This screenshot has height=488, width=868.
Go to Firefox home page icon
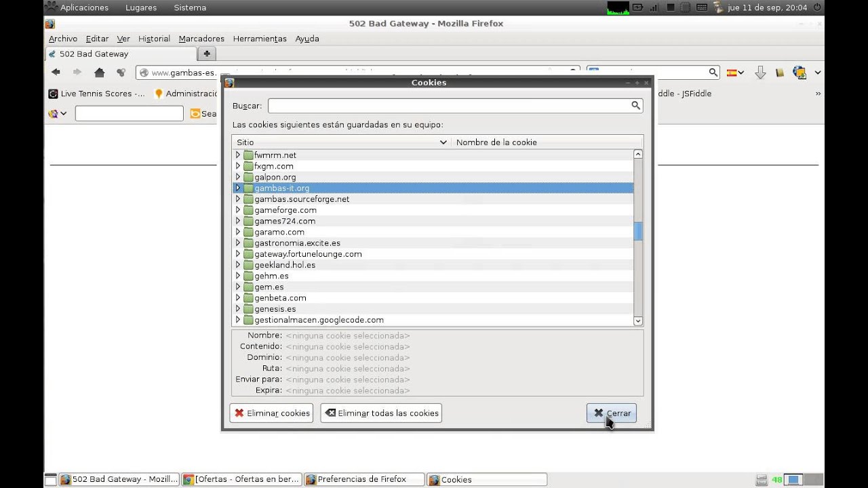100,73
